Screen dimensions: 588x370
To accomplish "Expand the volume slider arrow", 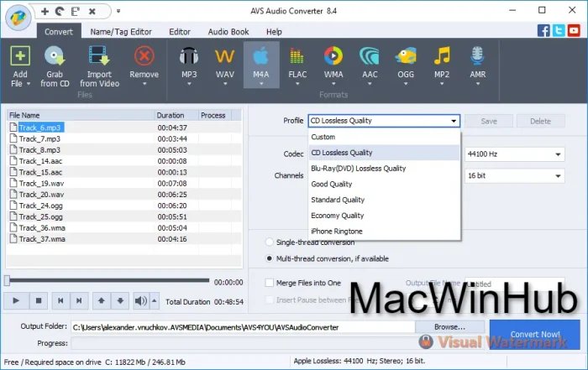I will 154,300.
